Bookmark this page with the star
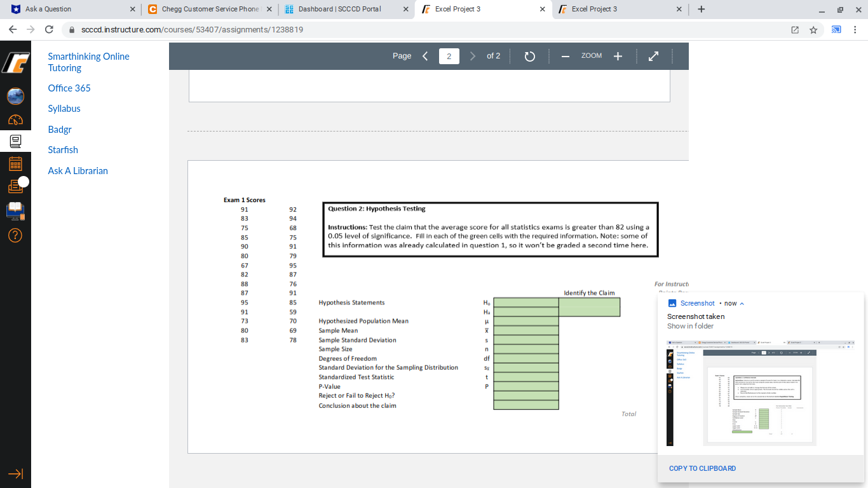 pos(813,30)
